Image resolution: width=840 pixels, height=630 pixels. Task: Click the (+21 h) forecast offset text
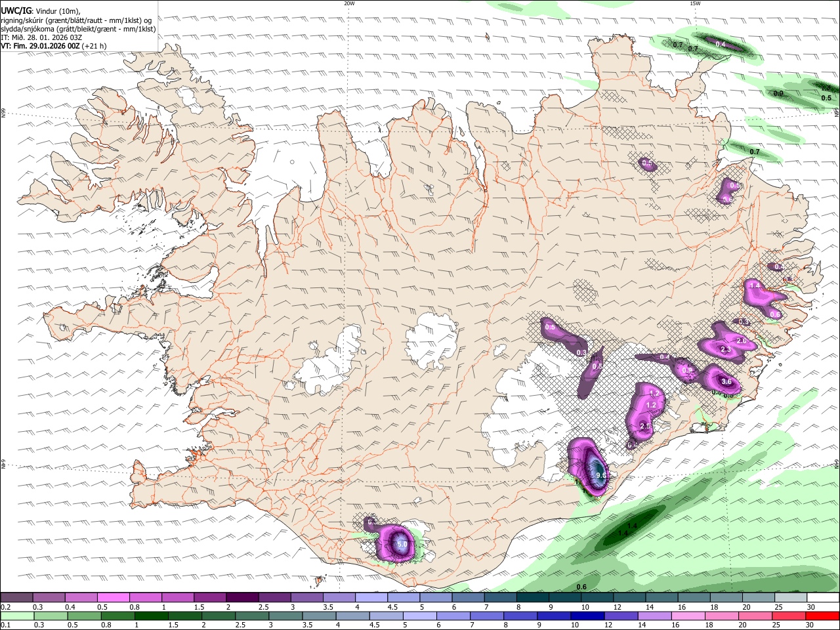click(94, 46)
